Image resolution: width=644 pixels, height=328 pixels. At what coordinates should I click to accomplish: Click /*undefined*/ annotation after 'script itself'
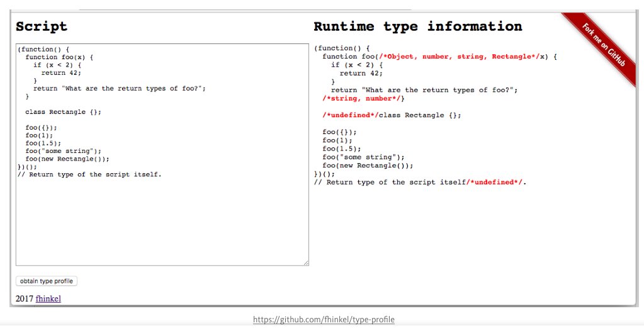pos(495,183)
